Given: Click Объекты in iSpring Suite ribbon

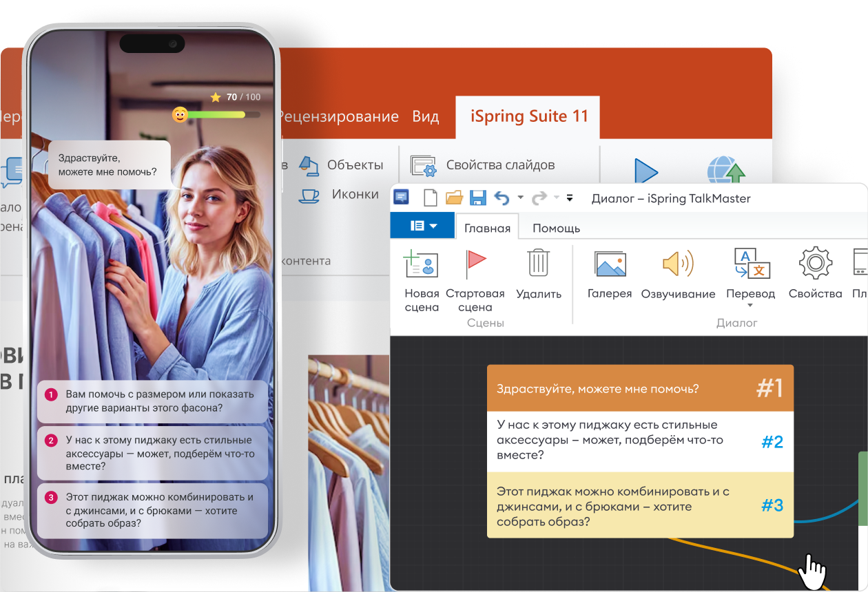Looking at the screenshot, I should click(x=342, y=165).
